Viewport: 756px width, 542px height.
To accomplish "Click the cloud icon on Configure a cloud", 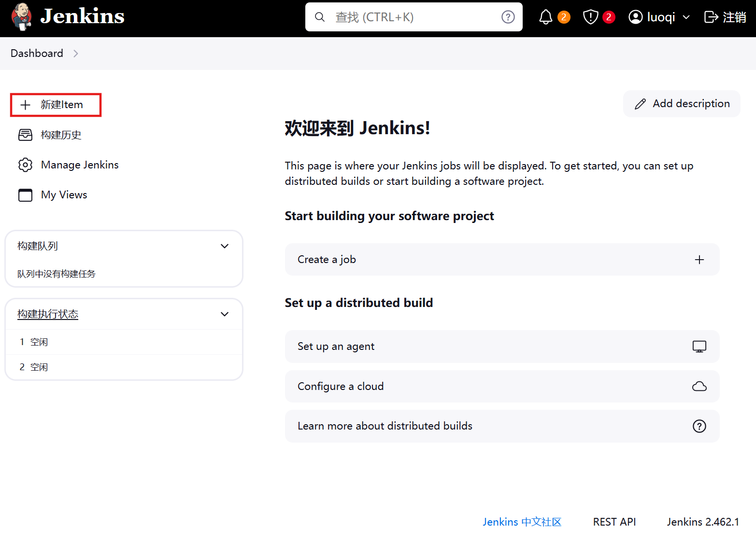I will point(699,386).
